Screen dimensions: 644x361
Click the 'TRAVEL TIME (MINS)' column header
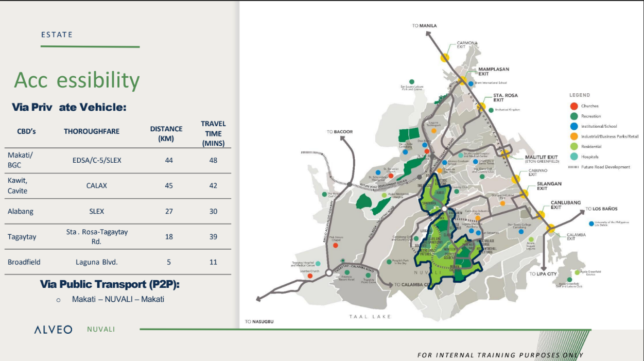pyautogui.click(x=213, y=134)
